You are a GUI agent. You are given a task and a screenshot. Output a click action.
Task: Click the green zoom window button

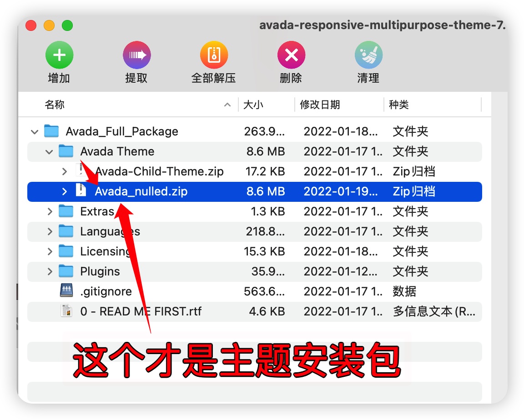click(x=67, y=25)
